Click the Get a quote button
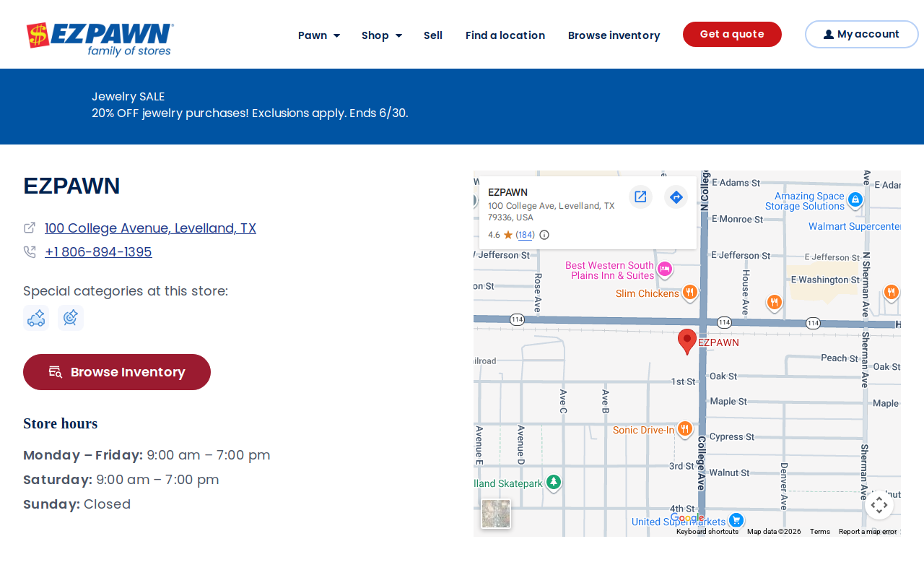The width and height of the screenshot is (924, 578). 732,34
